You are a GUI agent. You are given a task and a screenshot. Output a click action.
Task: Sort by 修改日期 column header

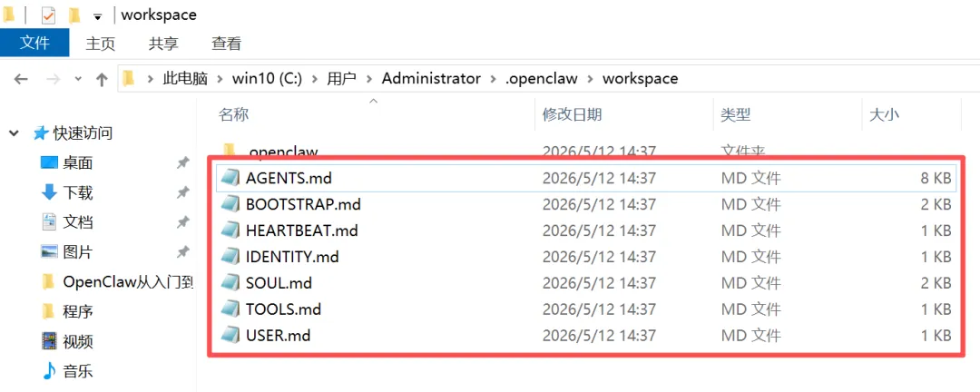pyautogui.click(x=572, y=114)
